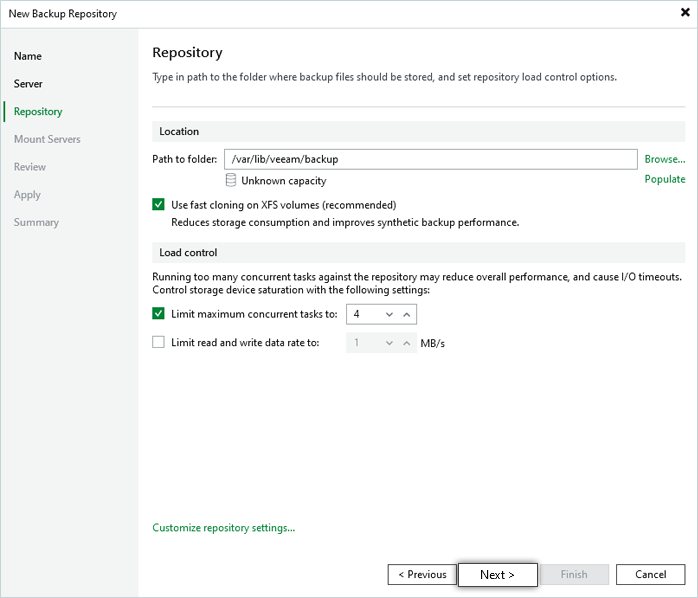The image size is (698, 598).
Task: Uncheck Use fast cloning on XFS volumes
Action: tap(159, 204)
